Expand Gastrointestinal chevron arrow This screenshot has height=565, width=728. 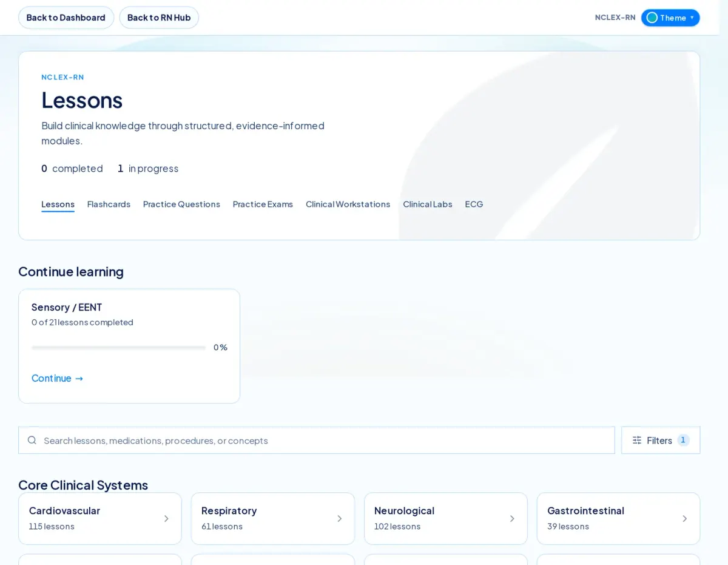(685, 518)
